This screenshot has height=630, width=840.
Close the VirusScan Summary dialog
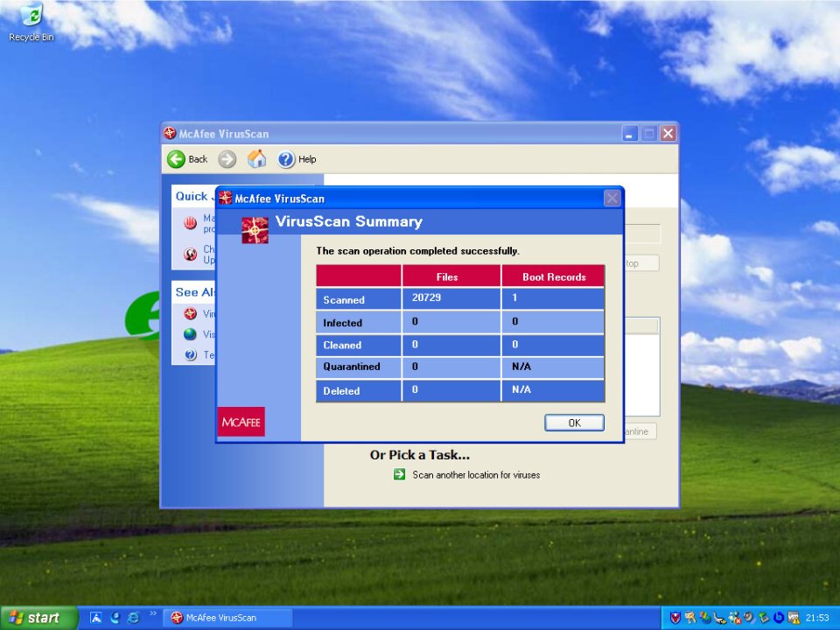(612, 199)
